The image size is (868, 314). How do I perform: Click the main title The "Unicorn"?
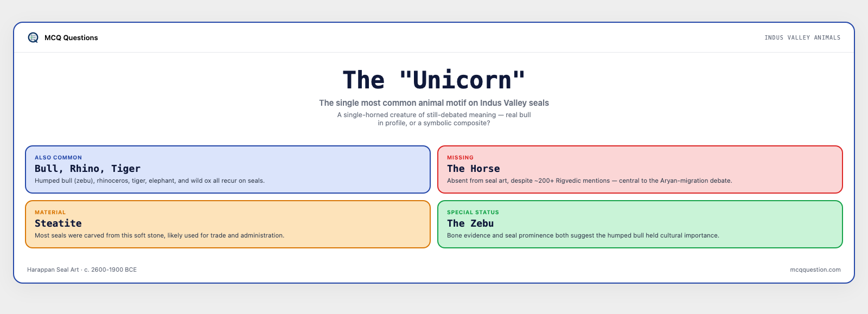[434, 80]
